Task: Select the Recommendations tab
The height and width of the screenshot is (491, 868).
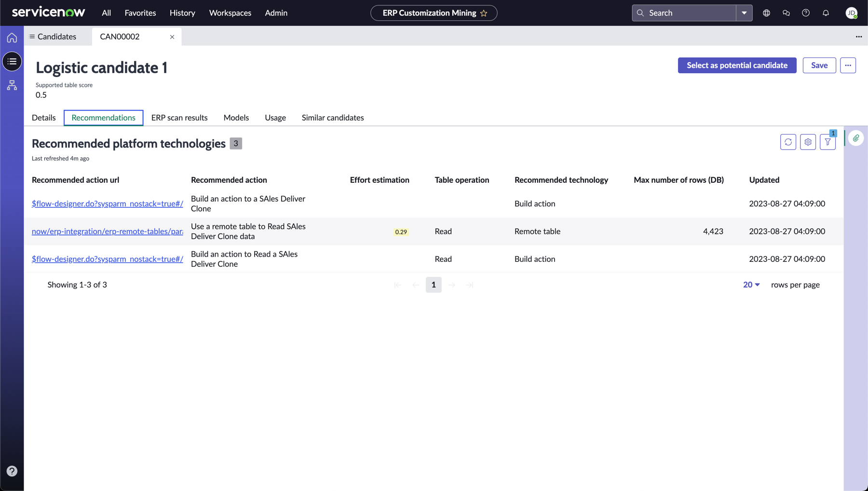Action: click(x=104, y=118)
